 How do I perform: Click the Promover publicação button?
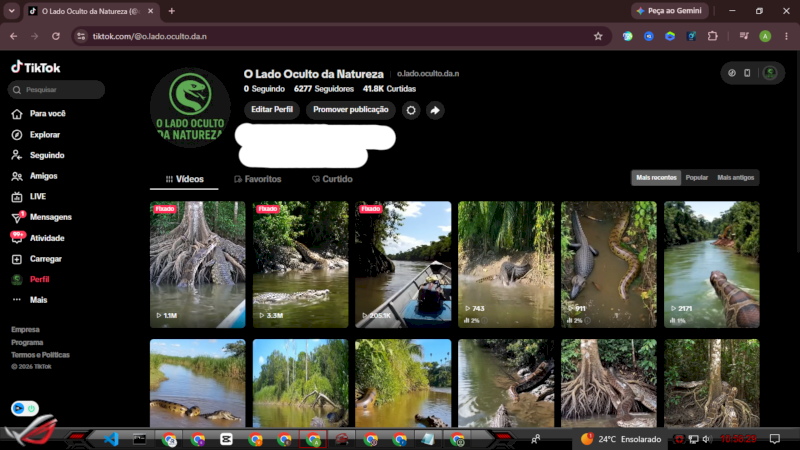coord(351,110)
